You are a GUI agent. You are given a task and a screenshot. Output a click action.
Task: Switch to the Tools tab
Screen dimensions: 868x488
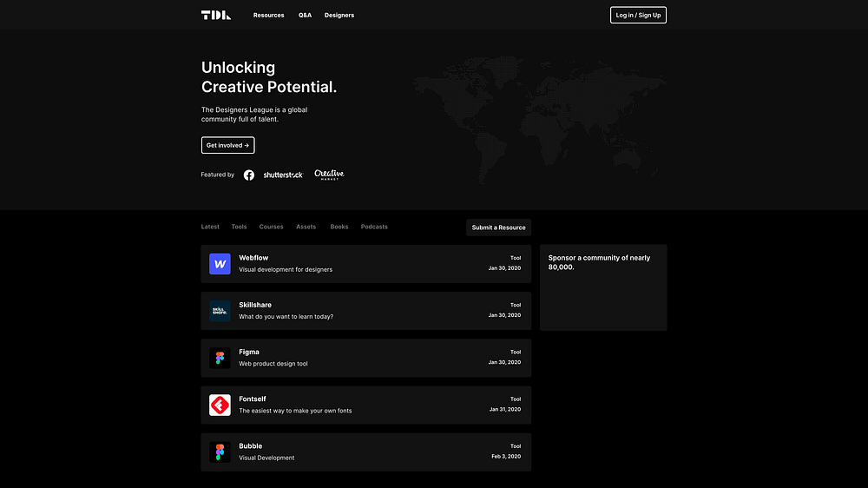point(240,227)
